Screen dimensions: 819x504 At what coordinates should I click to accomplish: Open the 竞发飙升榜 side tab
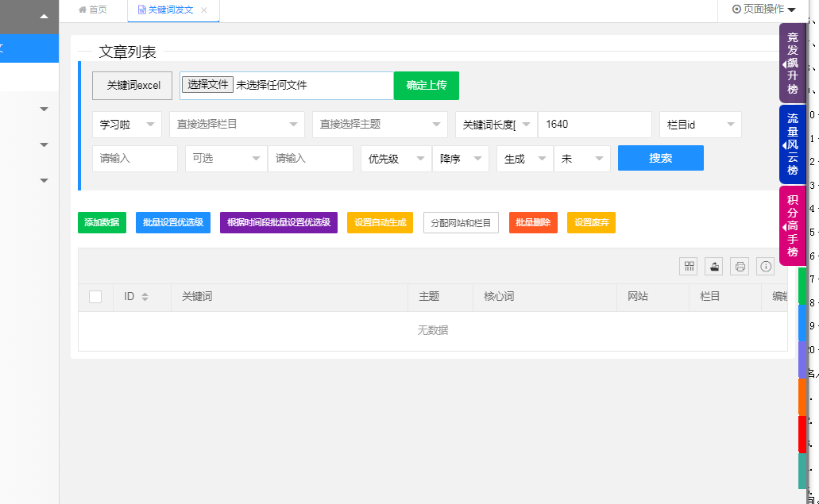[793, 63]
